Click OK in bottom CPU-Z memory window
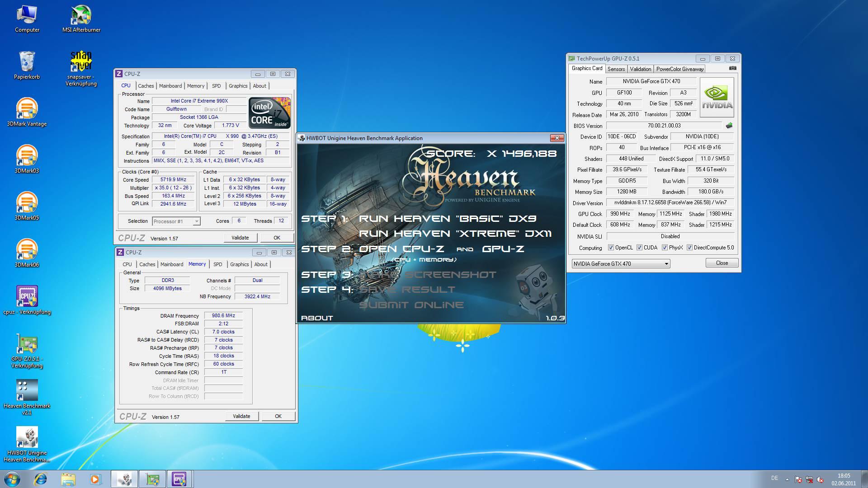The width and height of the screenshot is (868, 488). 278,416
